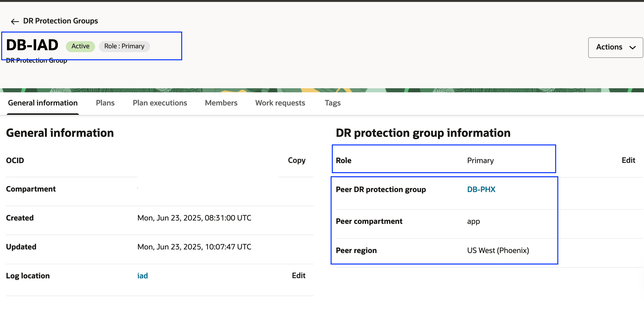
Task: Open the iad log location link
Action: (142, 276)
